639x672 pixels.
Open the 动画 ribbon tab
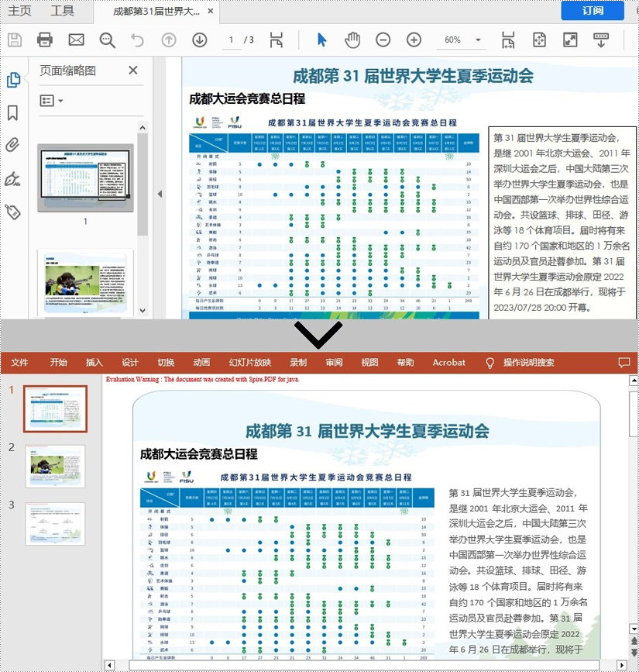[x=201, y=363]
